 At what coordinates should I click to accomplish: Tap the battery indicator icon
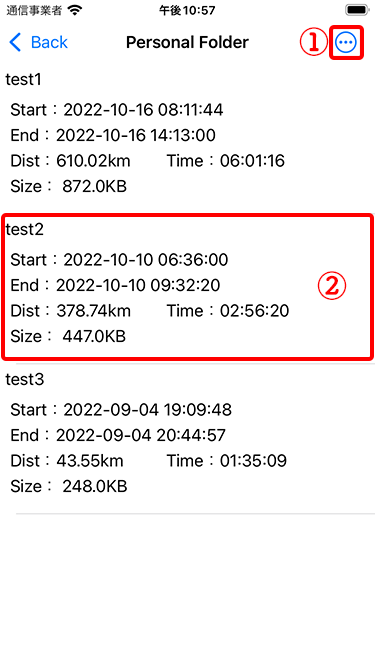[x=358, y=10]
